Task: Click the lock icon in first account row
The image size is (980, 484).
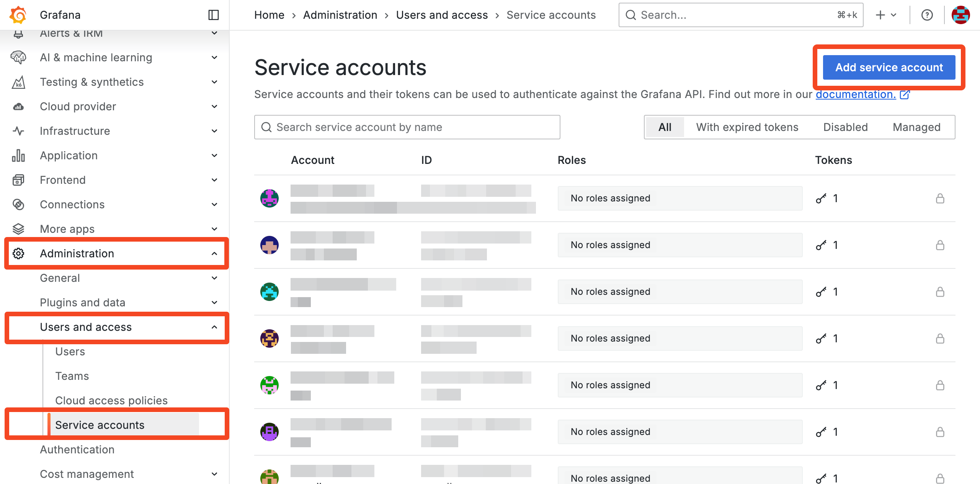Action: 940,198
